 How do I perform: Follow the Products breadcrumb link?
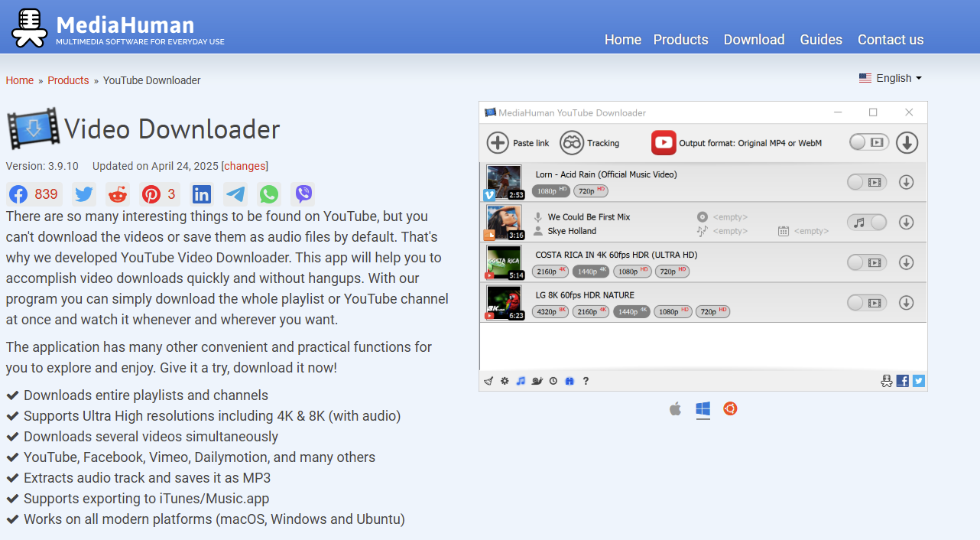pos(68,80)
